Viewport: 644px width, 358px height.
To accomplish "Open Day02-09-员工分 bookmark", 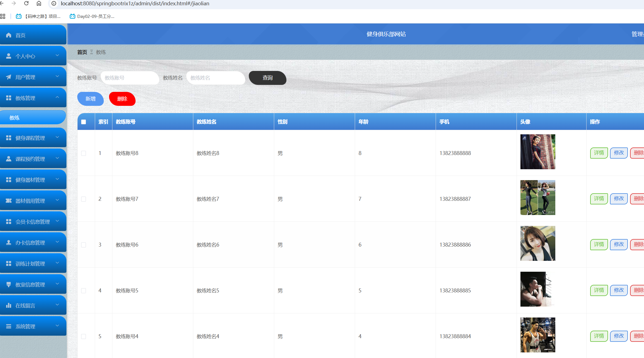I will 92,16.
